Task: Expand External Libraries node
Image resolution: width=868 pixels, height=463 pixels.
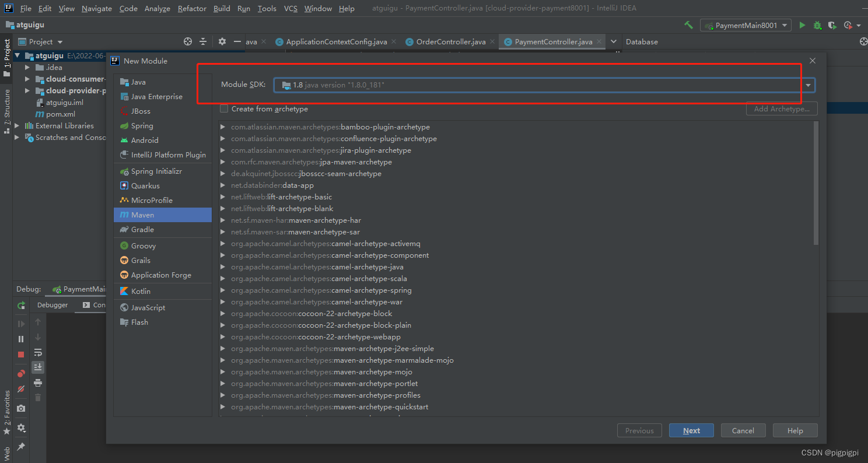Action: (17, 126)
